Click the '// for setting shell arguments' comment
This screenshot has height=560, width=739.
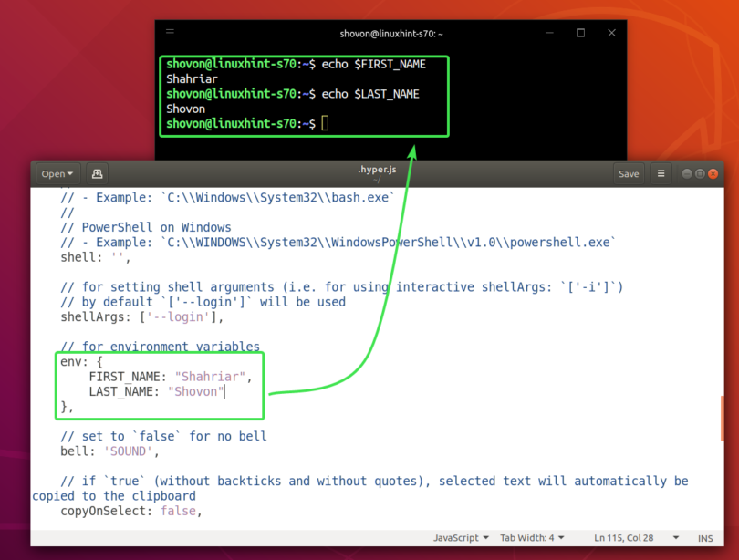(x=342, y=287)
